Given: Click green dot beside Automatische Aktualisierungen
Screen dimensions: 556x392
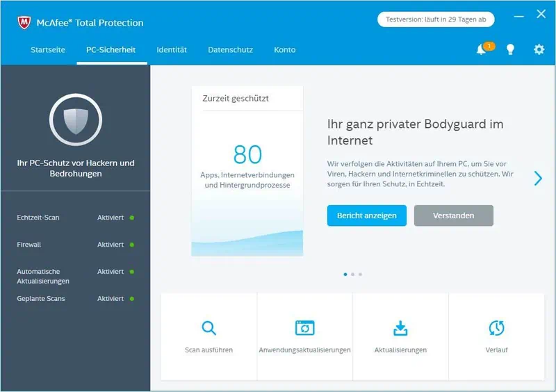Looking at the screenshot, I should click(132, 272).
